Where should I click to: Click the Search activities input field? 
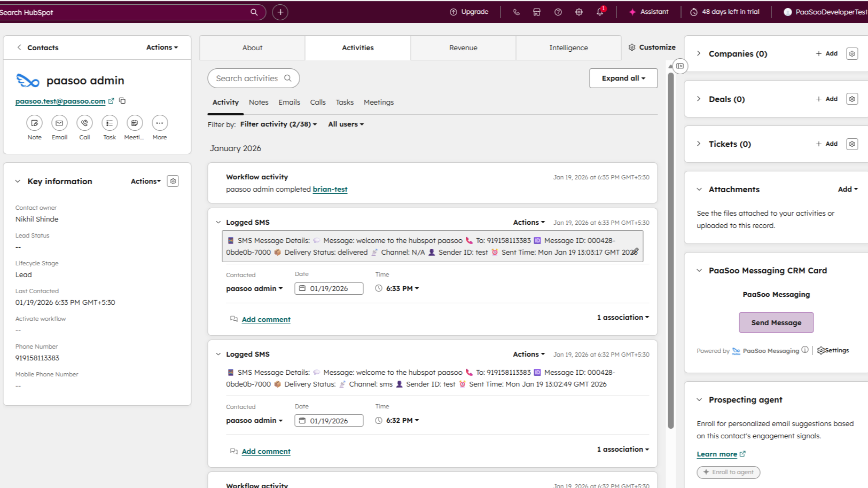tap(249, 78)
